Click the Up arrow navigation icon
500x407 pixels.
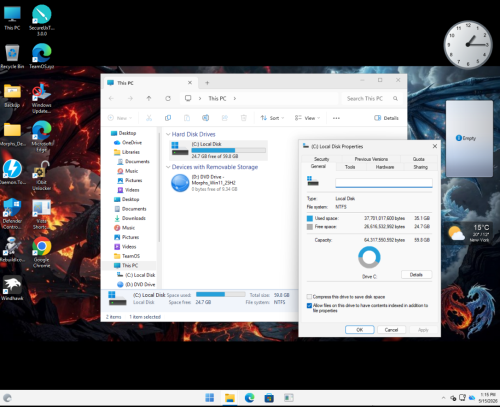[149, 98]
